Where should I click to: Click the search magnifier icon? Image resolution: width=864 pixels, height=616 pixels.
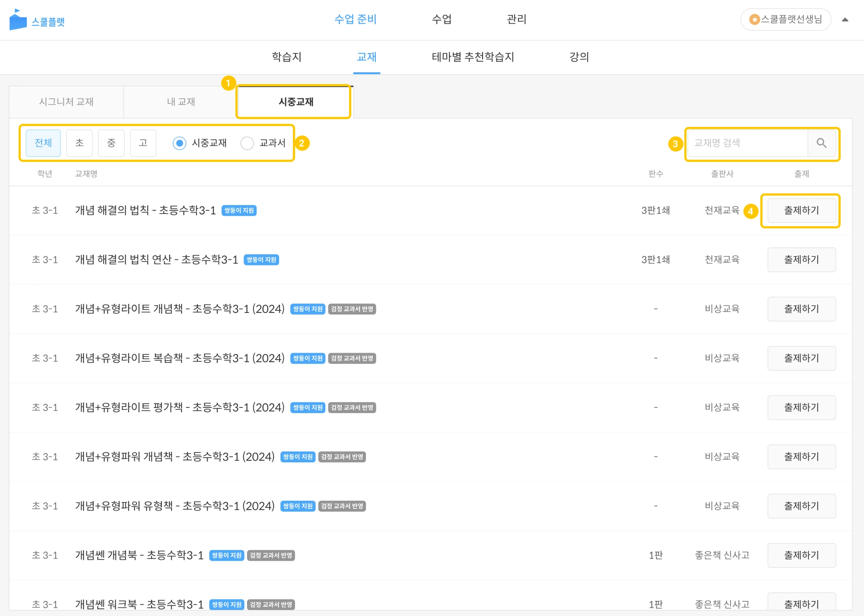click(x=821, y=143)
